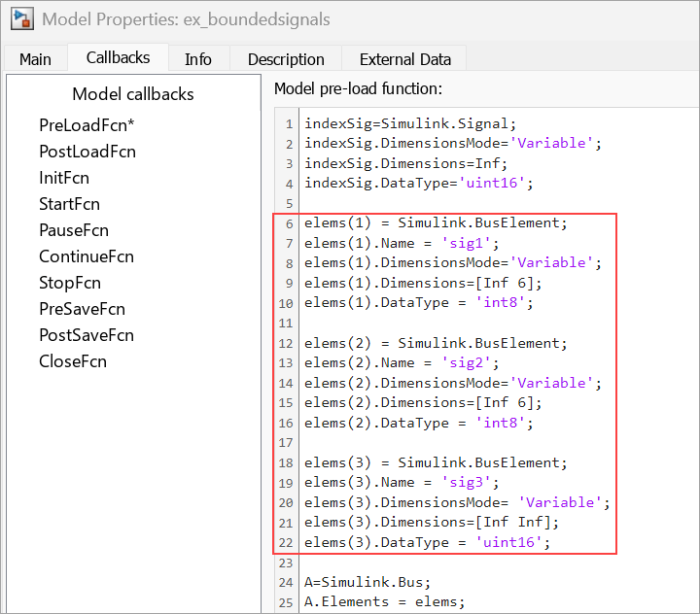The height and width of the screenshot is (614, 700).
Task: Click elems(3).DataType = 'uint16' line
Action: click(427, 543)
